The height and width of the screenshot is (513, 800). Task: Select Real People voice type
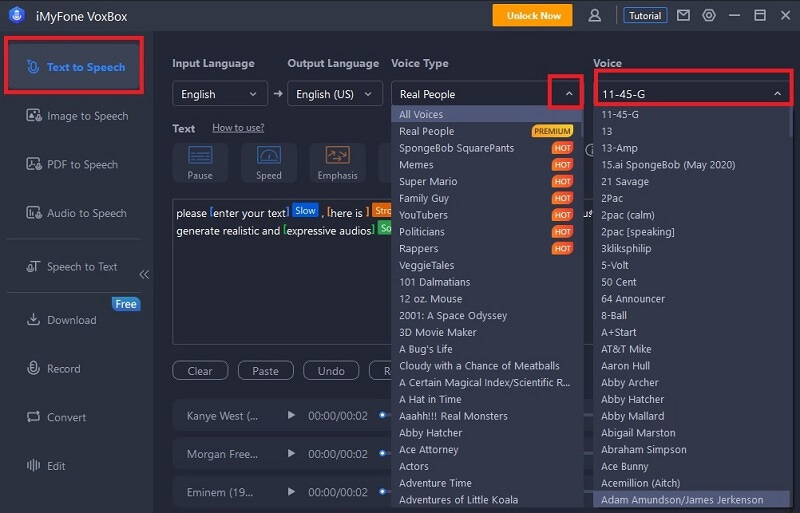pos(486,131)
